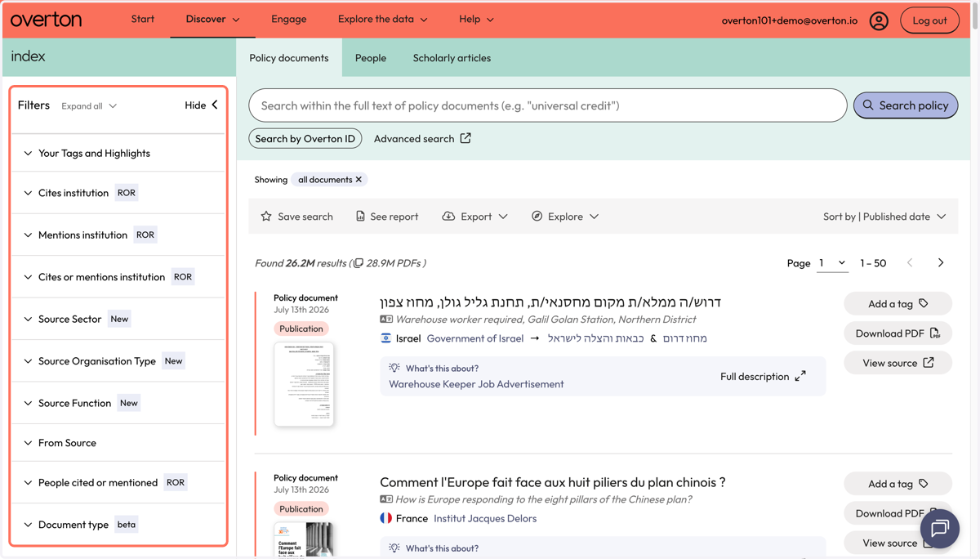Click translation icon beside How is Europe responding

point(386,499)
